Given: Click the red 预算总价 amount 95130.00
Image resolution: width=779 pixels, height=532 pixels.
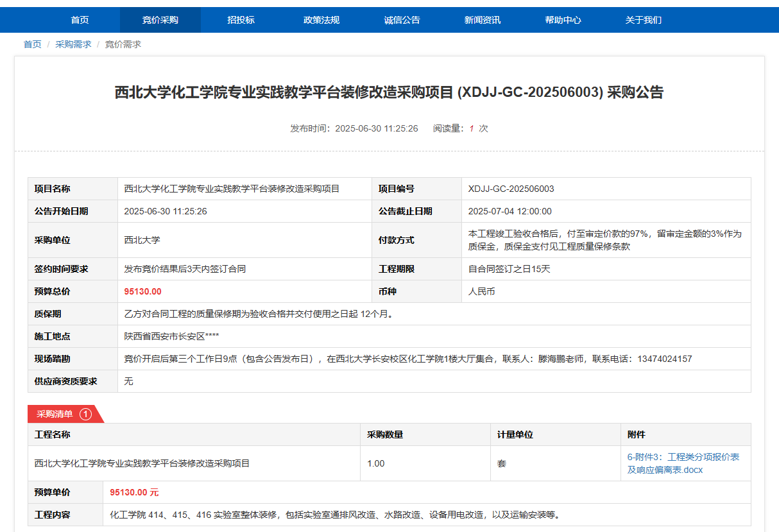Looking at the screenshot, I should click(x=142, y=291).
